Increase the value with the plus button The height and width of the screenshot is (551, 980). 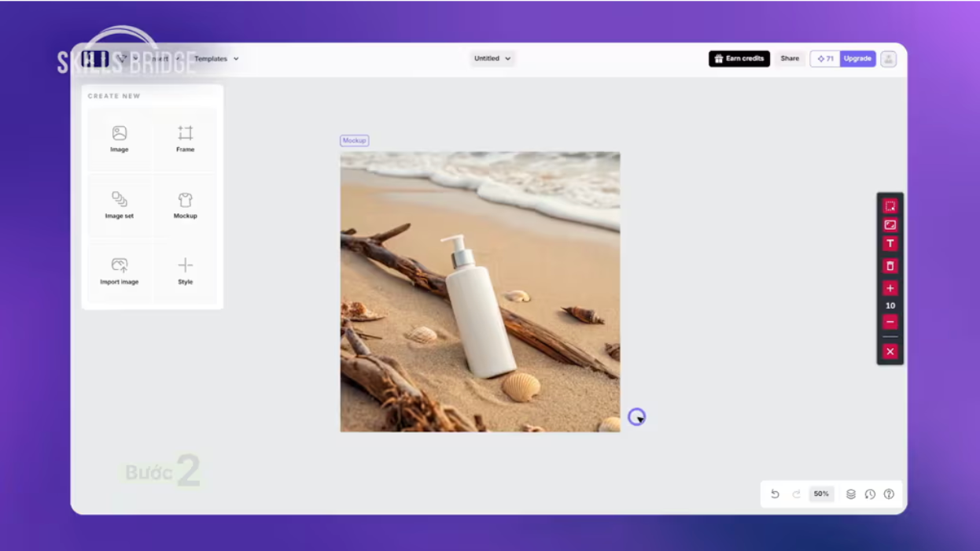890,288
